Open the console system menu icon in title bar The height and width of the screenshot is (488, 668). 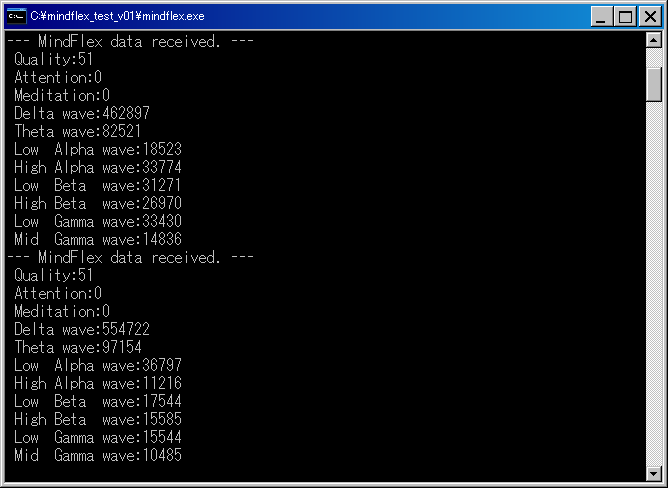pos(16,16)
